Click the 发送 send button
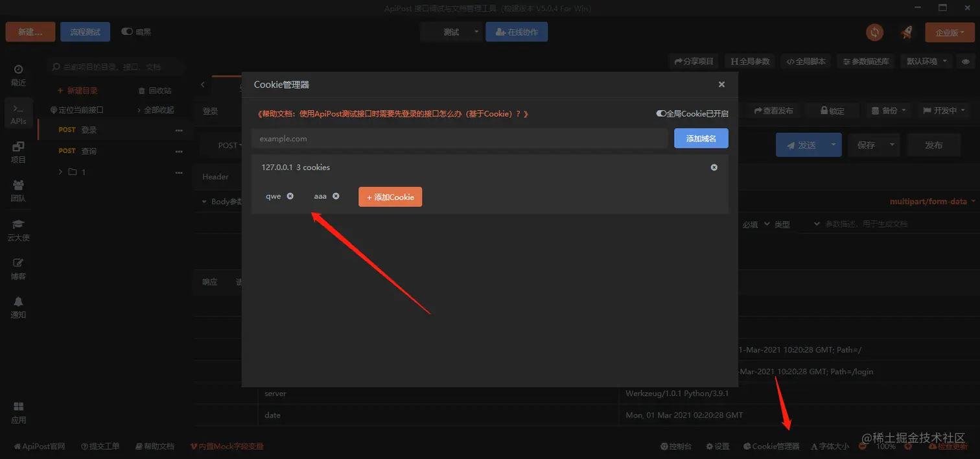The height and width of the screenshot is (459, 980). [x=800, y=145]
